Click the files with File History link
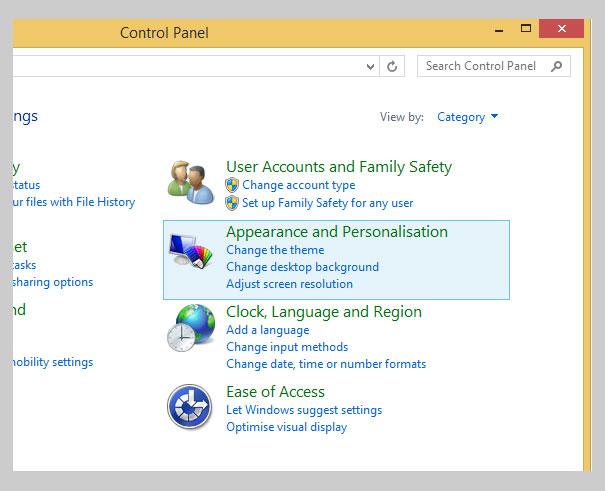This screenshot has height=491, width=605. click(74, 202)
